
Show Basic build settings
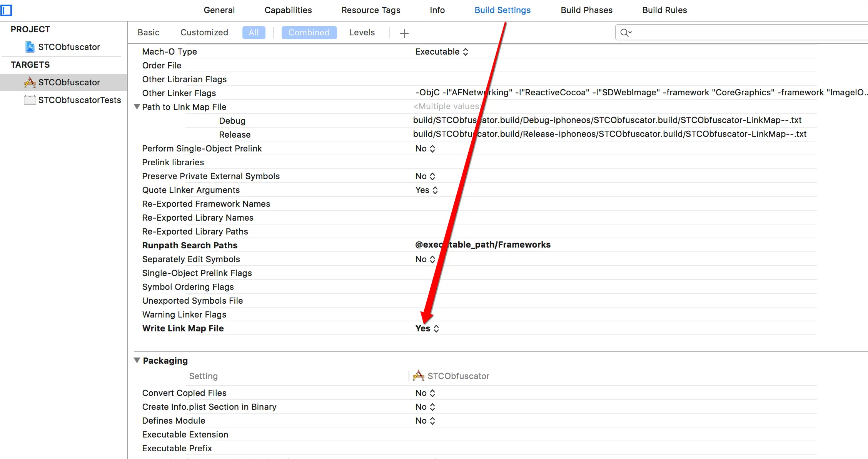tap(149, 33)
